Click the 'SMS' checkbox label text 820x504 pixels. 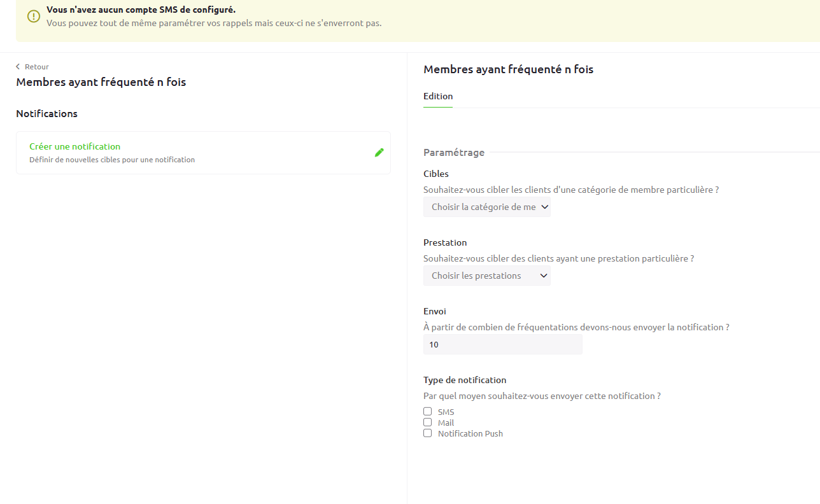click(x=446, y=412)
